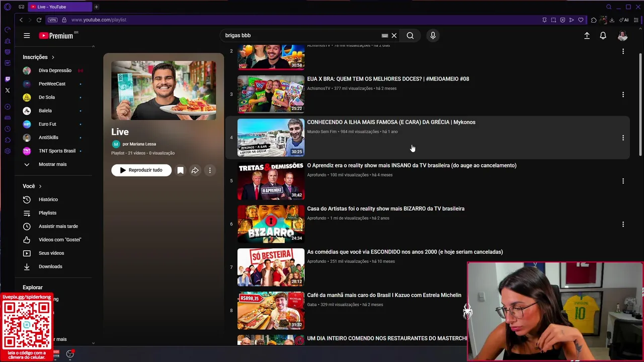Open options for the EUA X BRA doces video
The image size is (644, 362).
623,95
